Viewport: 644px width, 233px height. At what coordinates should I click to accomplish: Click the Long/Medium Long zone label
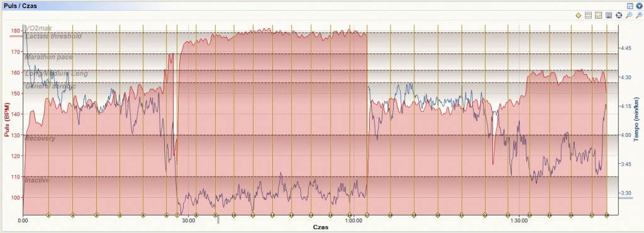tap(57, 74)
